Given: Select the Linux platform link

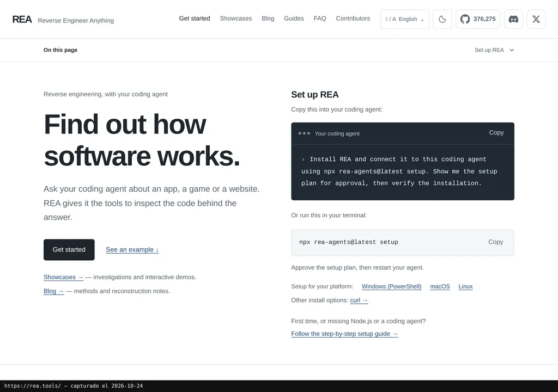Looking at the screenshot, I should click(465, 286).
